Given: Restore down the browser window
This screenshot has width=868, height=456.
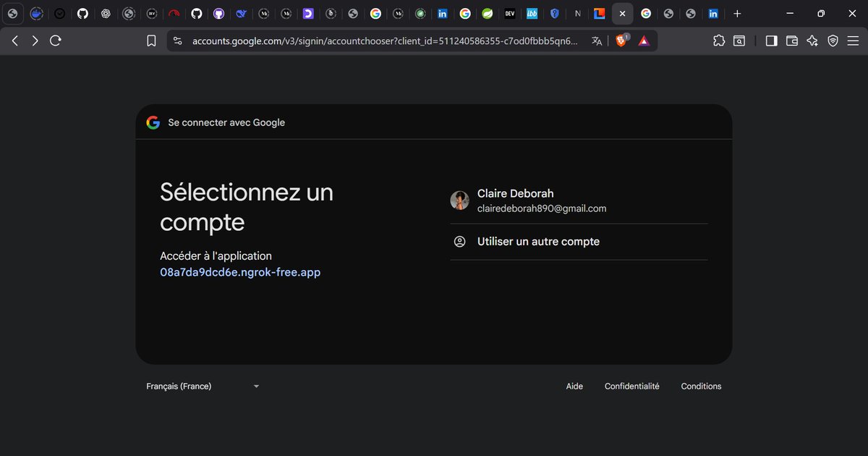Looking at the screenshot, I should (x=820, y=14).
